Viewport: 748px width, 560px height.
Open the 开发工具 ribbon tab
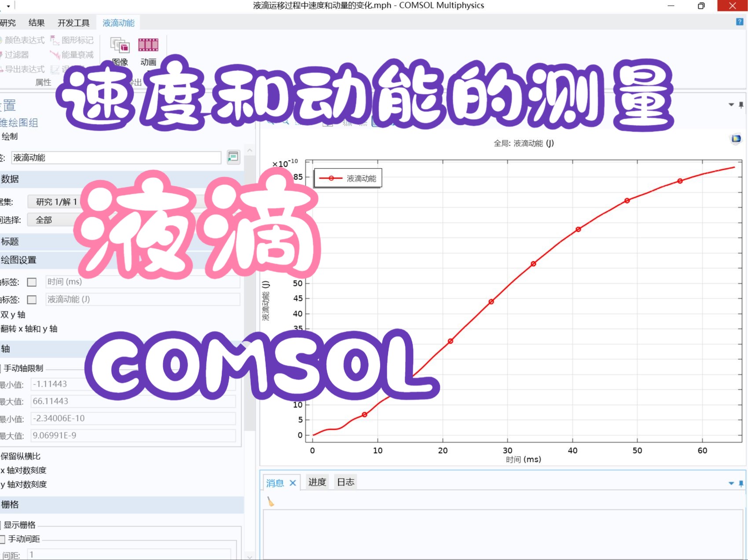tap(74, 22)
